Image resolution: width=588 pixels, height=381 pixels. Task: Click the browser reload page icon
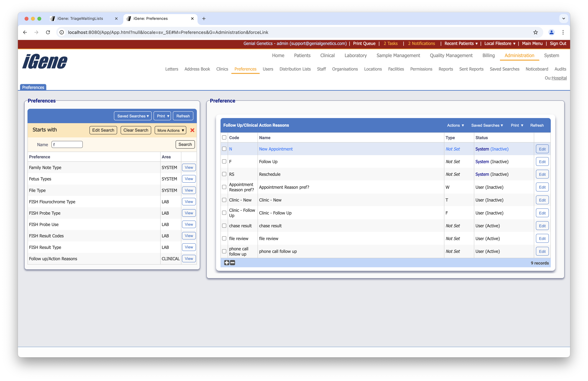(x=48, y=32)
